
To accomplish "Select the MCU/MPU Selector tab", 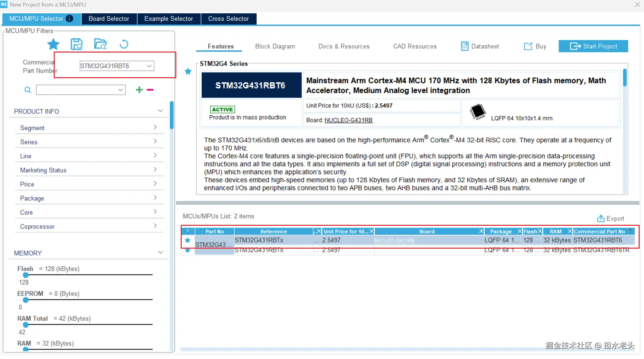I will coord(41,19).
